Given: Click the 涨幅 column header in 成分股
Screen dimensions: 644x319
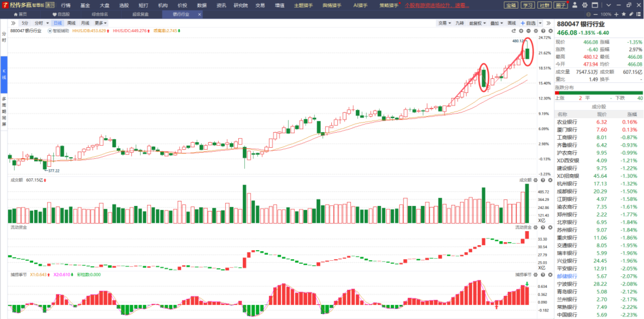Looking at the screenshot, I should [632, 114].
